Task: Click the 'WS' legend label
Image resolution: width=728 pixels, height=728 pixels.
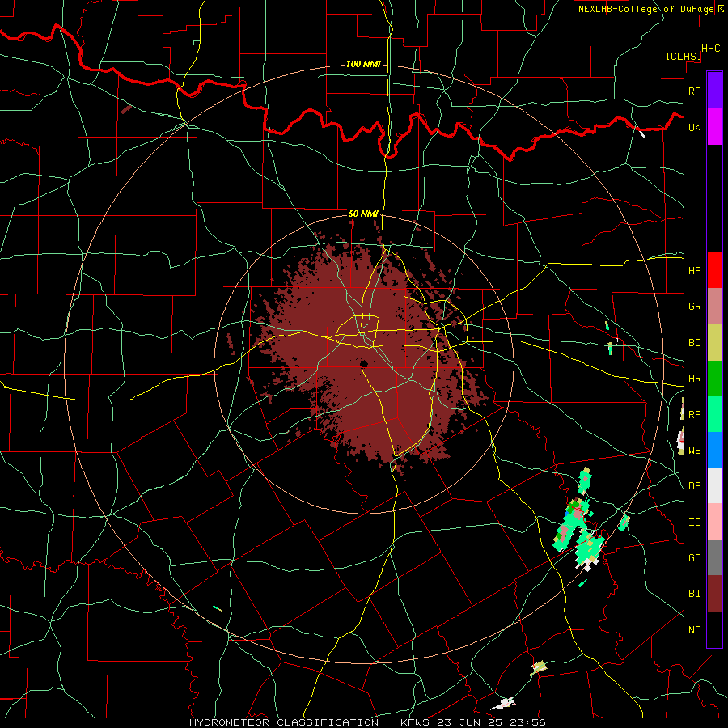Action: (694, 450)
